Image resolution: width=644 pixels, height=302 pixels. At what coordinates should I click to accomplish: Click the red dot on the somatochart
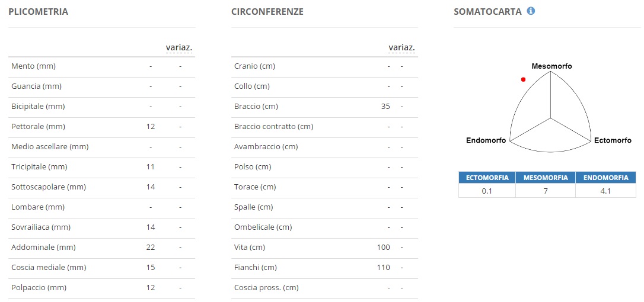click(x=523, y=79)
